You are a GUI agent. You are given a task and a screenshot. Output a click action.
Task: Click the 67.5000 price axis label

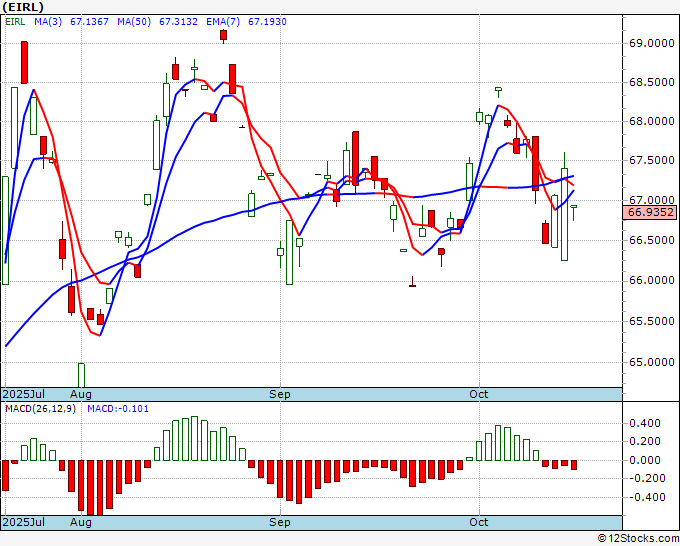[x=652, y=160]
